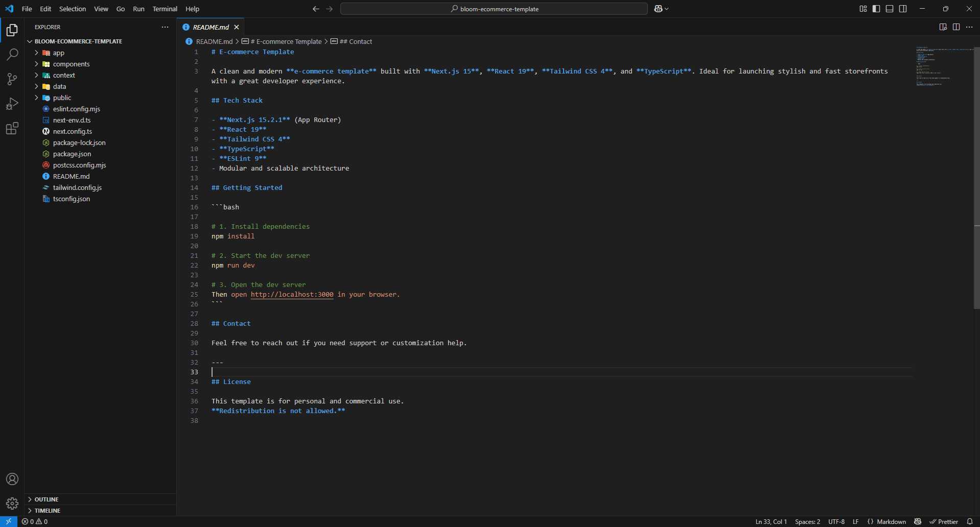The image size is (980, 527).
Task: Open the Selection menu
Action: click(x=73, y=9)
